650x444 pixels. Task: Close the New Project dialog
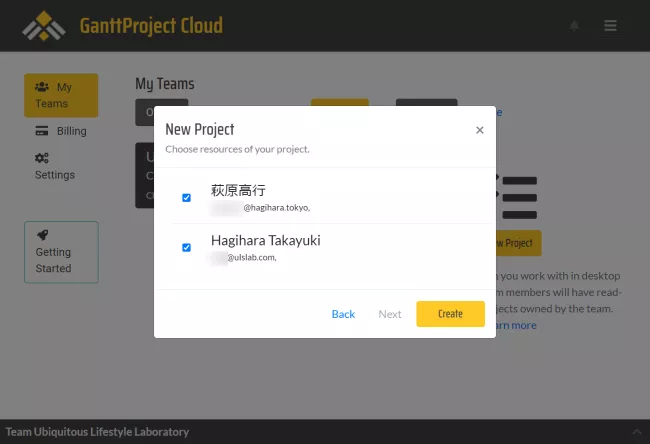point(480,130)
